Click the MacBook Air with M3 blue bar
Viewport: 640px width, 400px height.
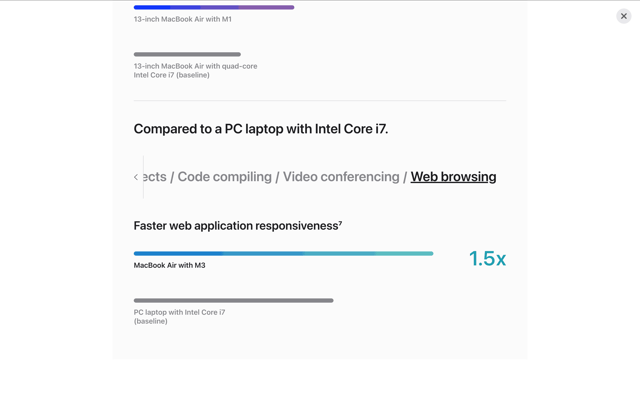click(283, 253)
